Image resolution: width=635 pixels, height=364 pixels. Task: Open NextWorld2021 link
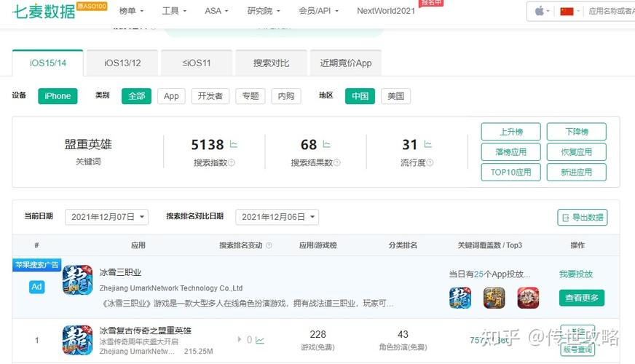(386, 11)
